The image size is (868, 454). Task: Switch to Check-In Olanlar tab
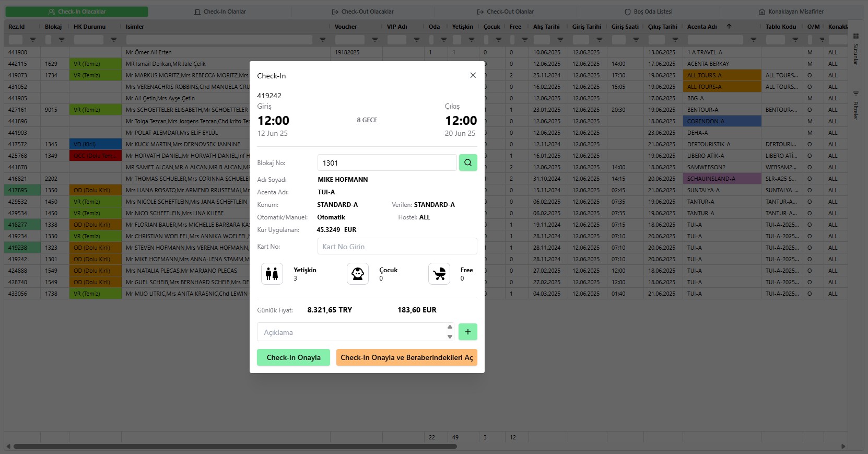220,11
